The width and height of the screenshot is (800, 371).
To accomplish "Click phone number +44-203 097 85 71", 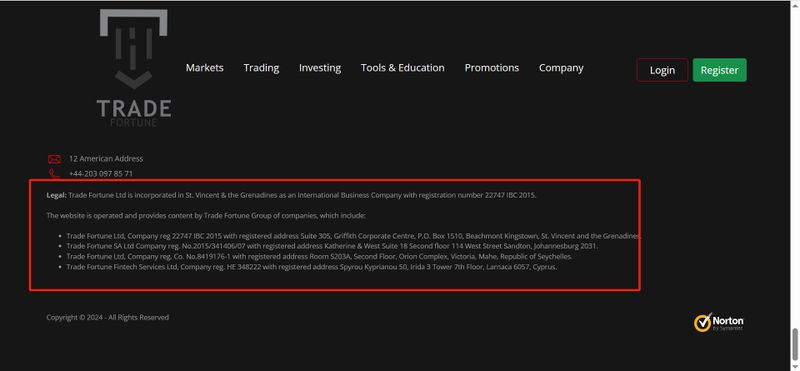I will tap(101, 174).
